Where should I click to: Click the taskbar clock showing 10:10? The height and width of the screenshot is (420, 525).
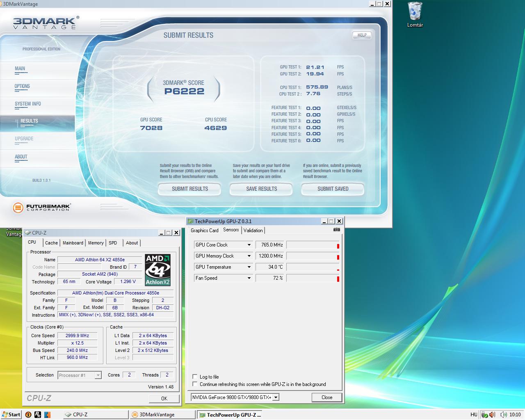pyautogui.click(x=515, y=415)
